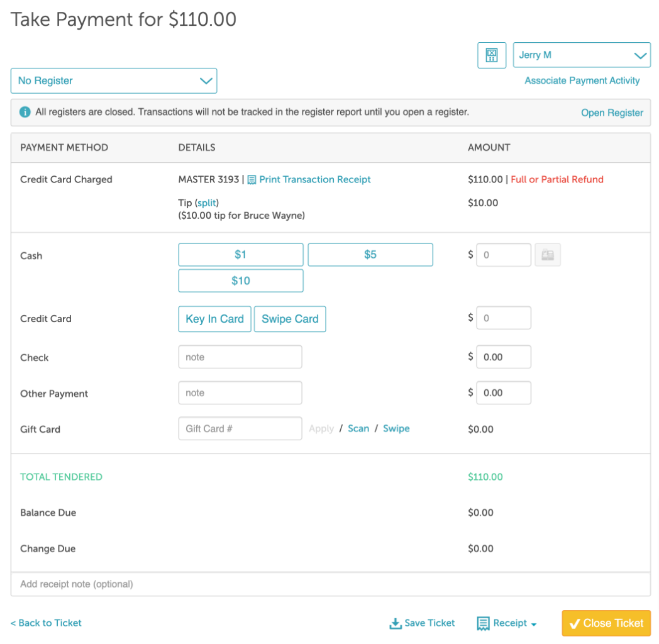Click the greyed Apply gift card link
659x644 pixels.
click(321, 429)
